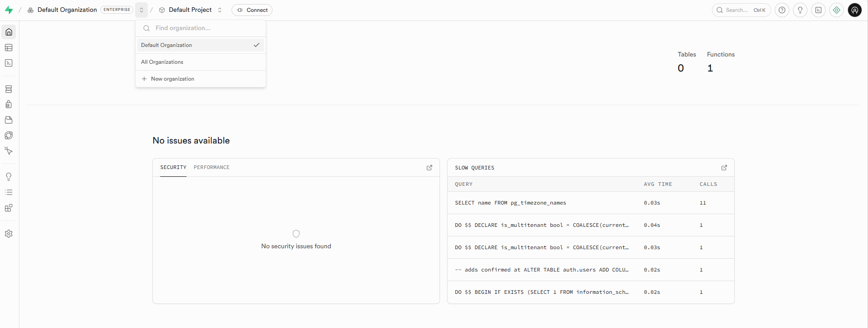Click the Tables count stat
The height and width of the screenshot is (328, 868).
pos(686,61)
